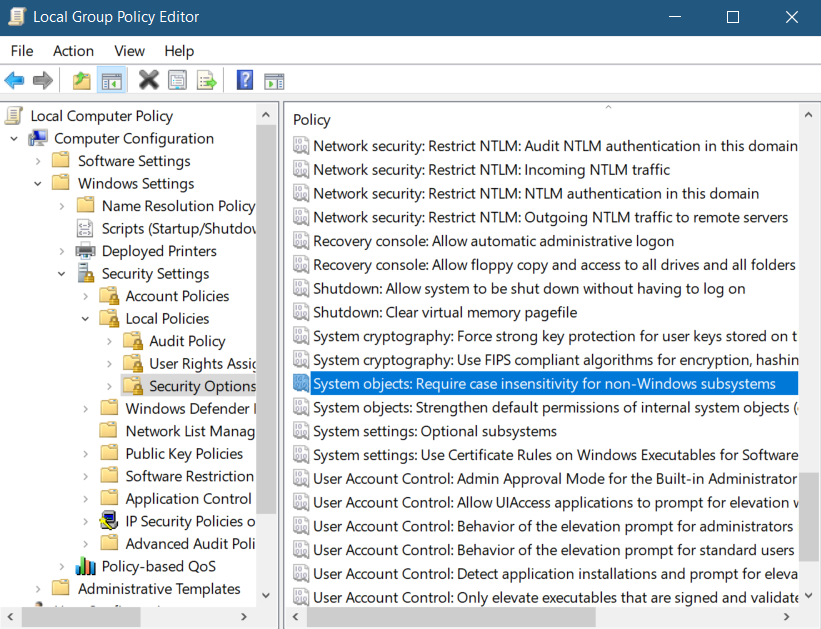Click icon of Recovery console: Allow automatic administrative logon

pyautogui.click(x=301, y=241)
